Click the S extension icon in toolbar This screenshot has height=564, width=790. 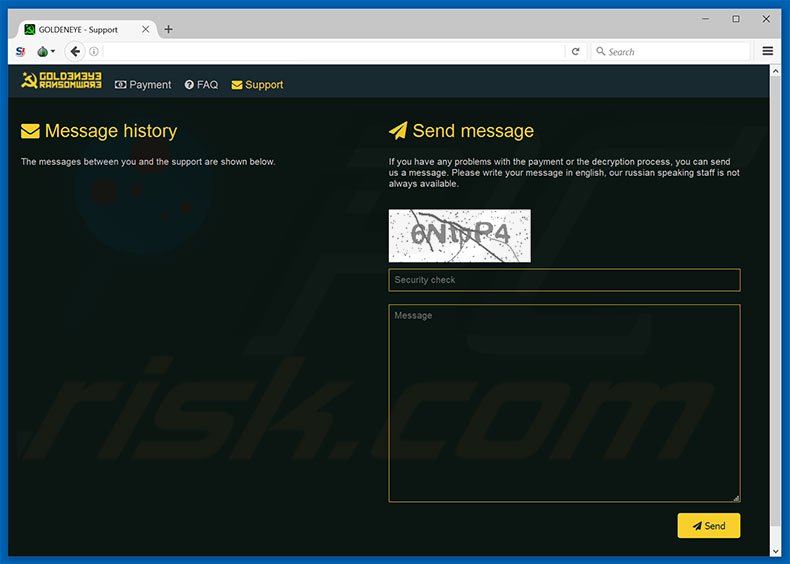pyautogui.click(x=20, y=51)
